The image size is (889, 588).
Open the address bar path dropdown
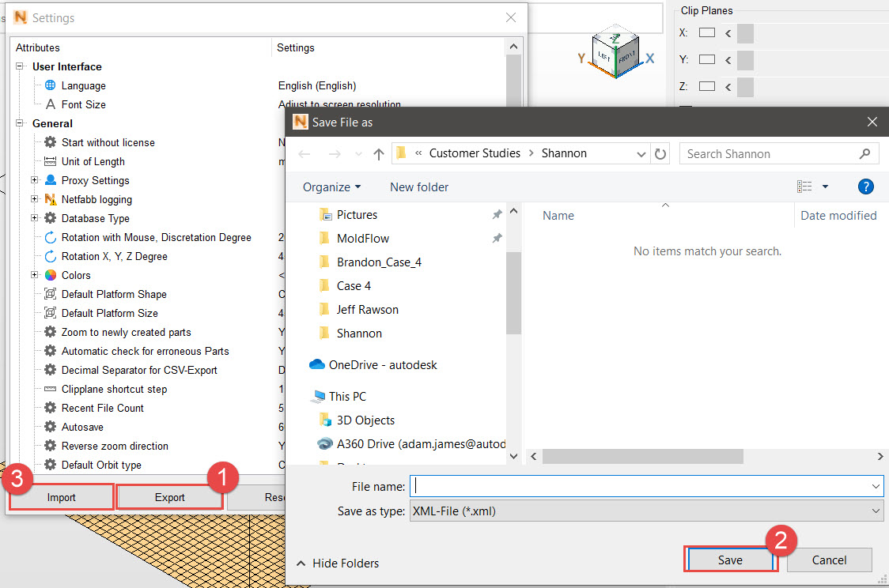(641, 153)
